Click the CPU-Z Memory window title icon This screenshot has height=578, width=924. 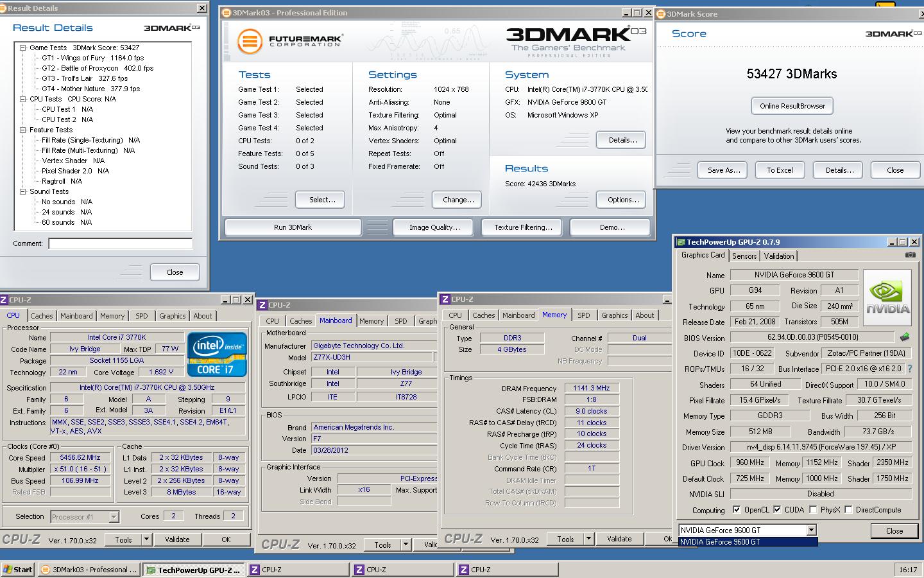(x=445, y=299)
